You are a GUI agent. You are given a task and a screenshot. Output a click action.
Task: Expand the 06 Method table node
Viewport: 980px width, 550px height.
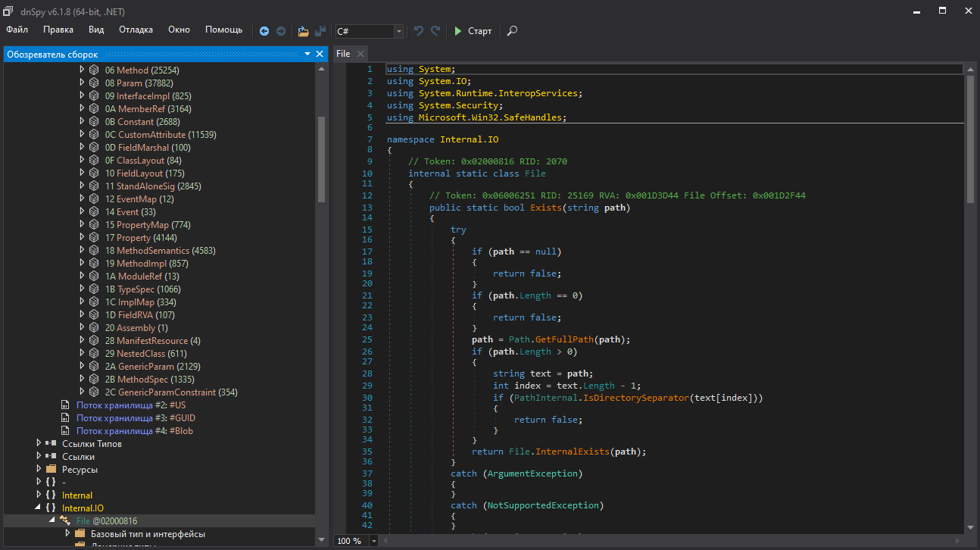(x=83, y=70)
